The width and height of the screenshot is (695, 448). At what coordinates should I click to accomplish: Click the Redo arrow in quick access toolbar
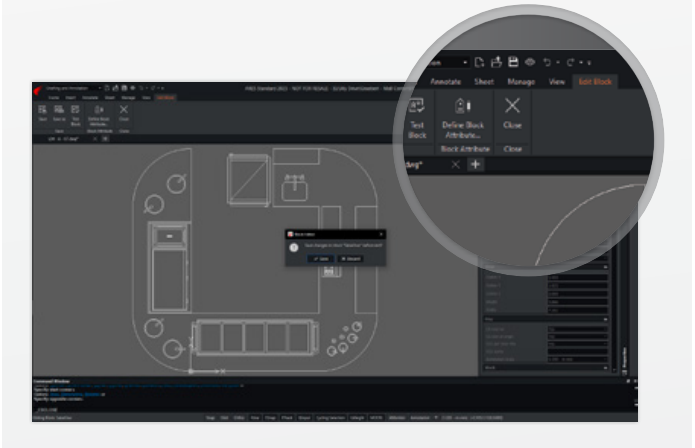[x=570, y=62]
